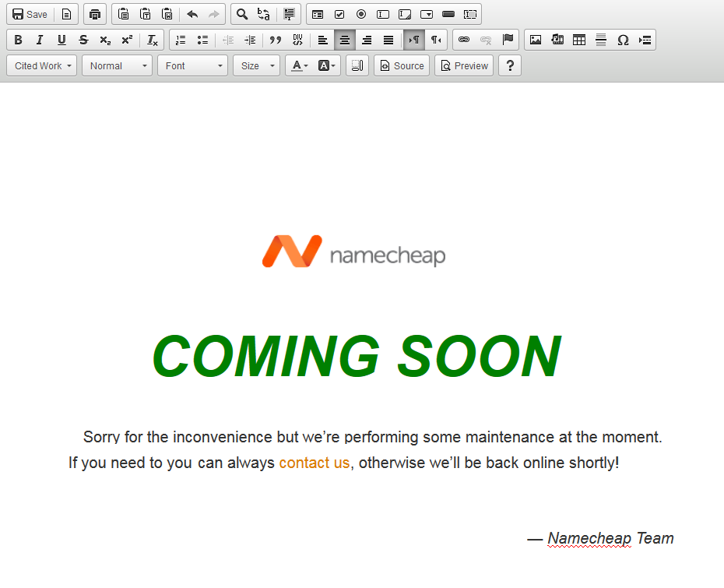Toggle superscript formatting
Screen dimensions: 724x588
[x=127, y=40]
